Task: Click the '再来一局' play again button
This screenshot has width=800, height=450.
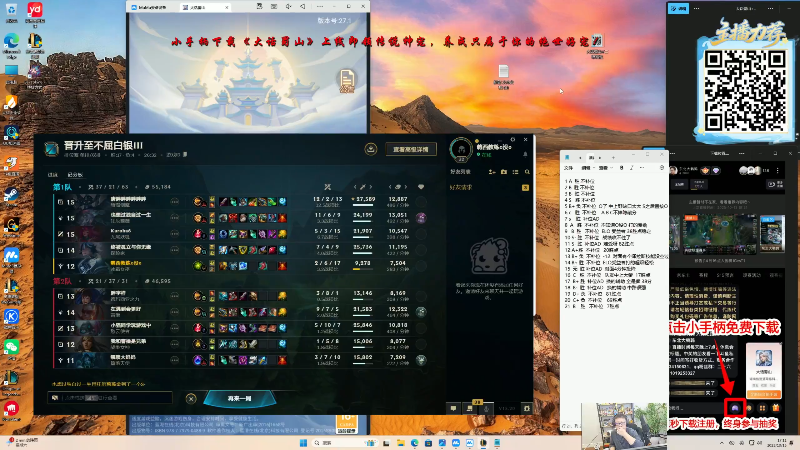Action: point(239,398)
